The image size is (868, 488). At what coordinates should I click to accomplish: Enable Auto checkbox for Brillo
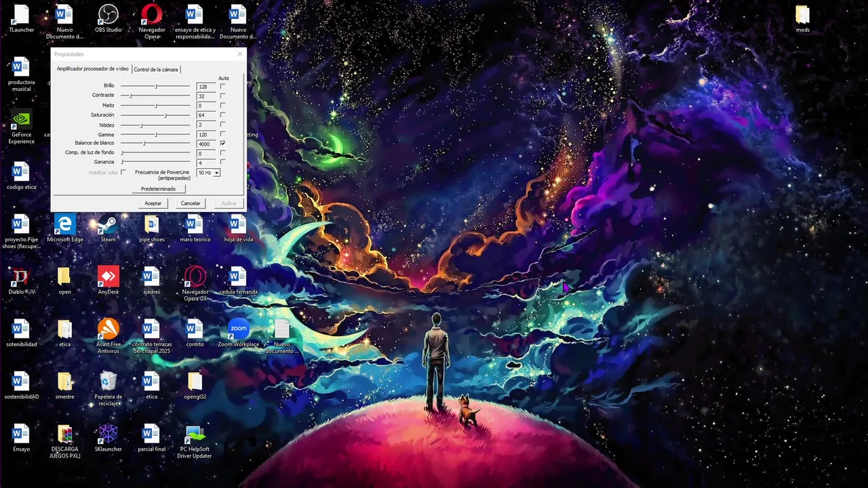[222, 86]
